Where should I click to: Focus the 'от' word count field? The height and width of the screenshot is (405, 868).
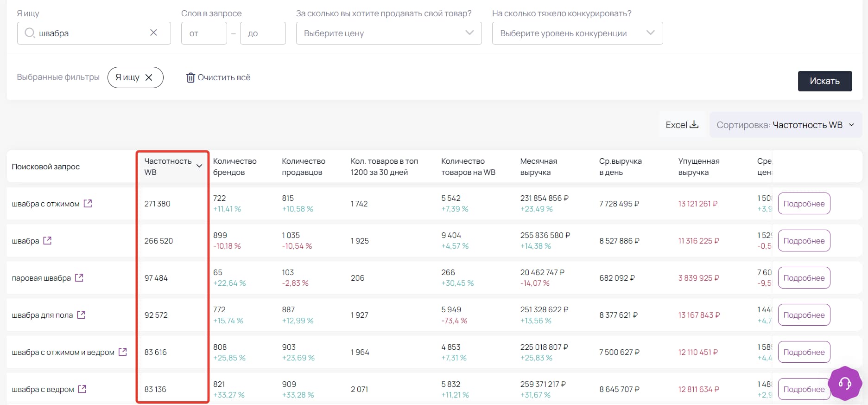tap(204, 33)
